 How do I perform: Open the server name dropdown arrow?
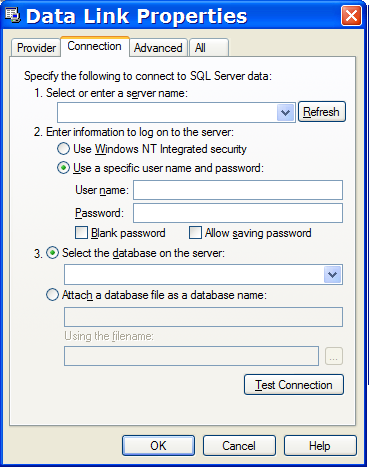point(285,113)
